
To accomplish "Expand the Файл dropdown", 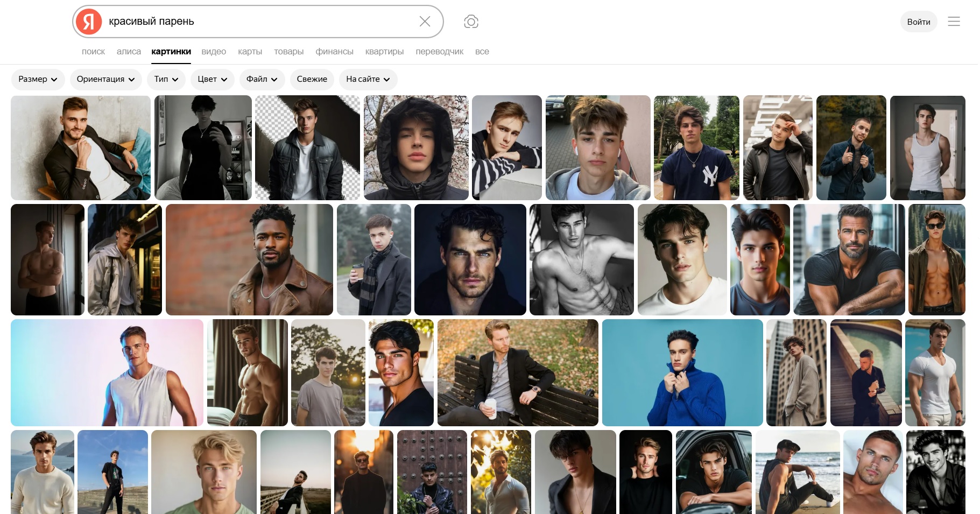I will (262, 79).
